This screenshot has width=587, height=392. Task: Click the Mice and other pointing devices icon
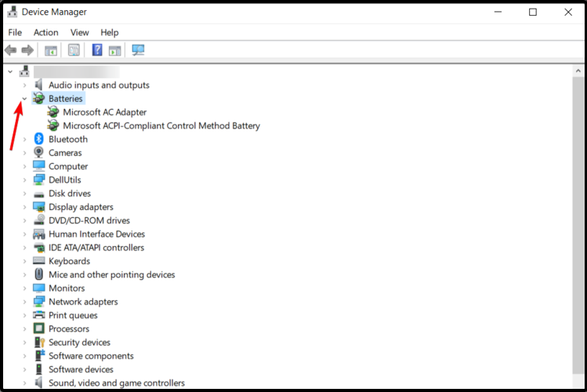click(x=38, y=274)
